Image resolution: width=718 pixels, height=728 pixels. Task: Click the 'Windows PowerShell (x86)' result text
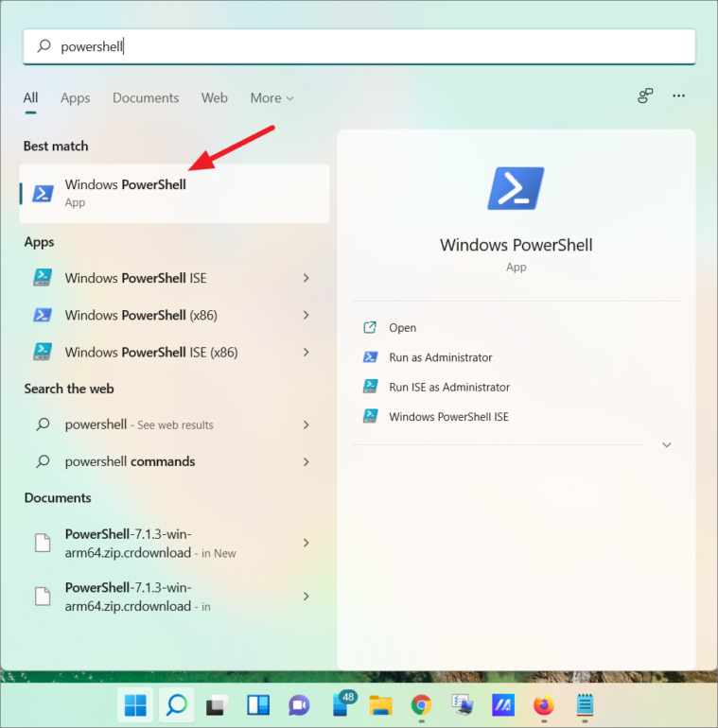coord(141,315)
